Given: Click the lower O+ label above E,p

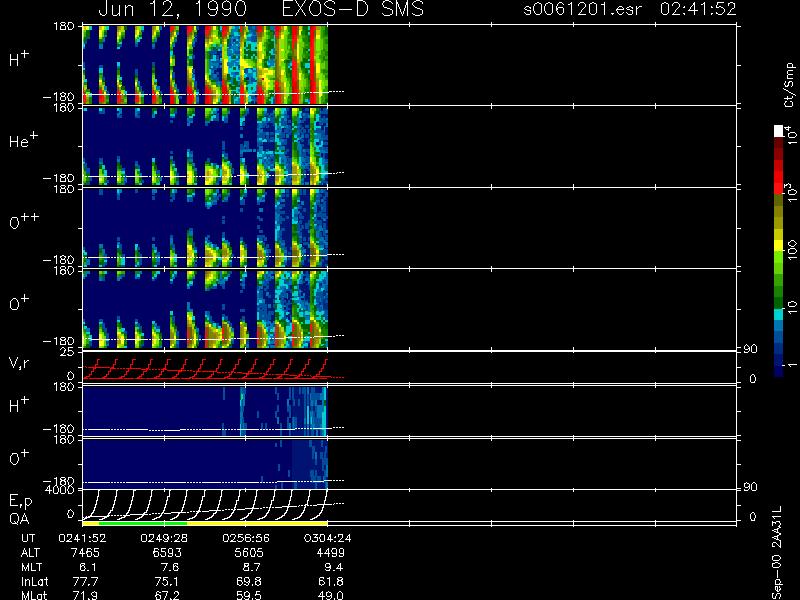Looking at the screenshot, I should [x=19, y=458].
